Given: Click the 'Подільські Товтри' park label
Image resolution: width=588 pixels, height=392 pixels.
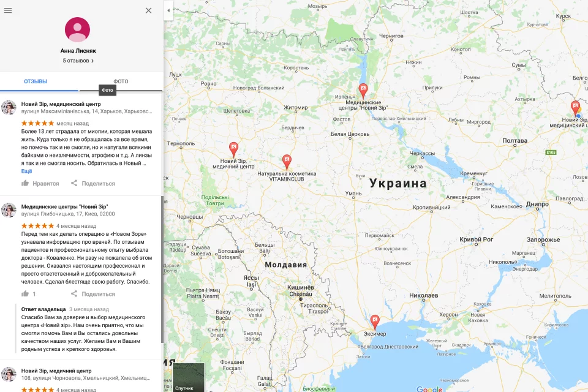Looking at the screenshot, I should click(215, 200).
